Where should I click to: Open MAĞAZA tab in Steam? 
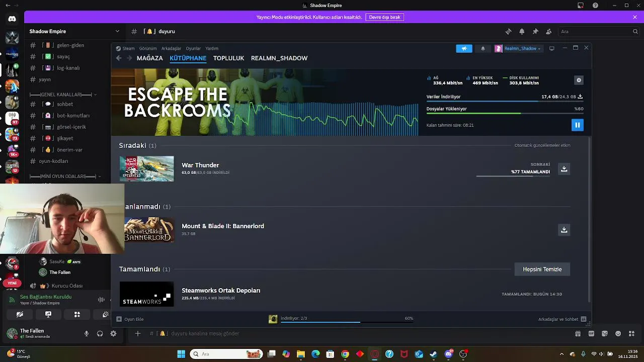(x=150, y=58)
